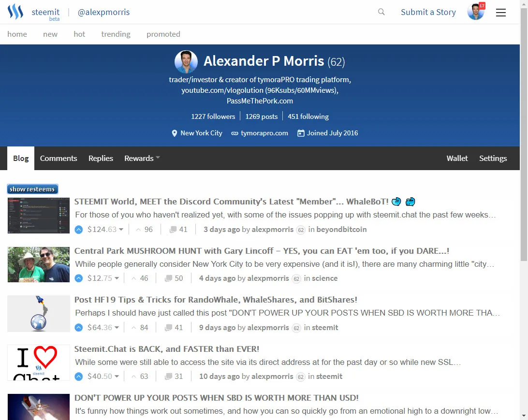Upvote the Post HF19 Tips & Tricks post
This screenshot has width=528, height=420.
click(78, 328)
